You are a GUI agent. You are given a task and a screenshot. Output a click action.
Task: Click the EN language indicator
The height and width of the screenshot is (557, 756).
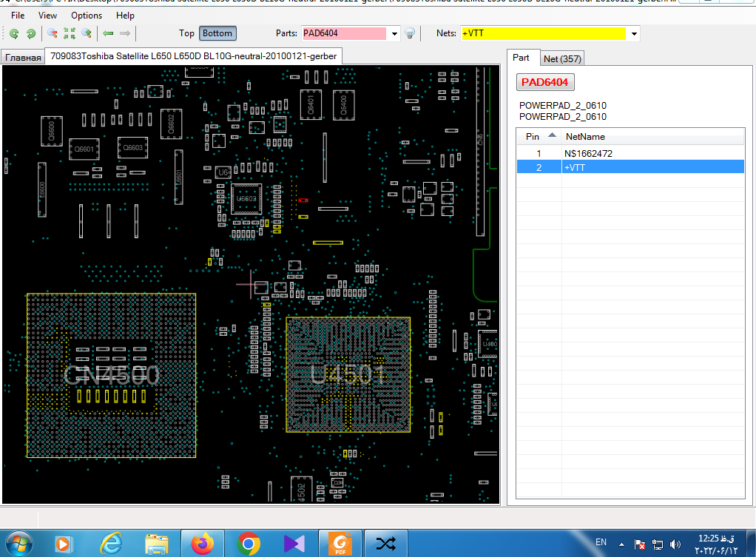(601, 542)
